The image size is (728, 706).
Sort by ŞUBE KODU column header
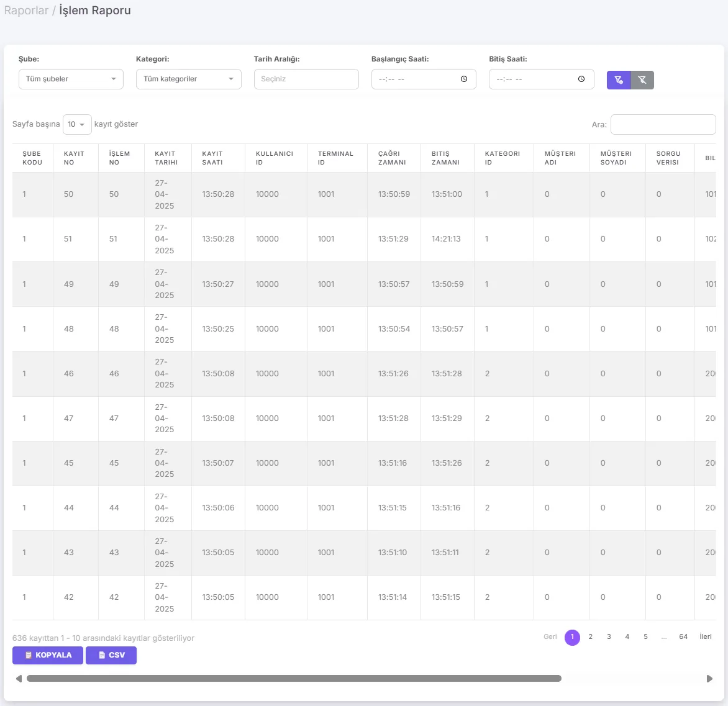(32, 158)
